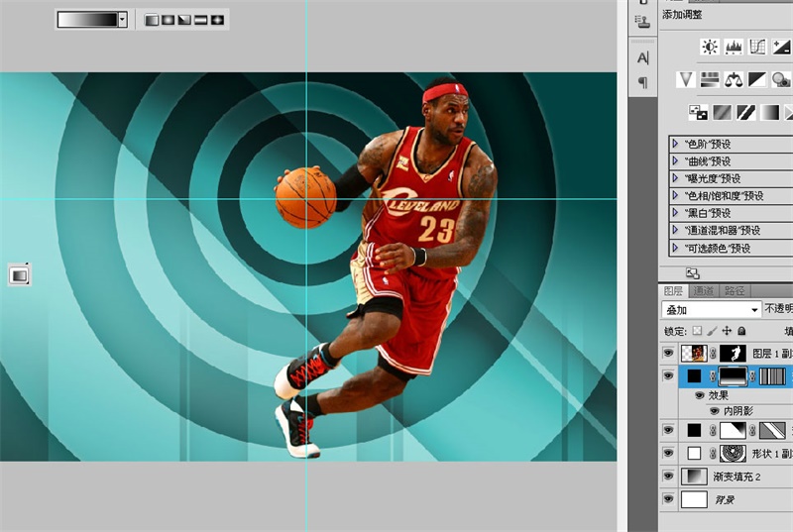Open the Character panel icon
Viewport: 793px width, 532px height.
coord(642,57)
